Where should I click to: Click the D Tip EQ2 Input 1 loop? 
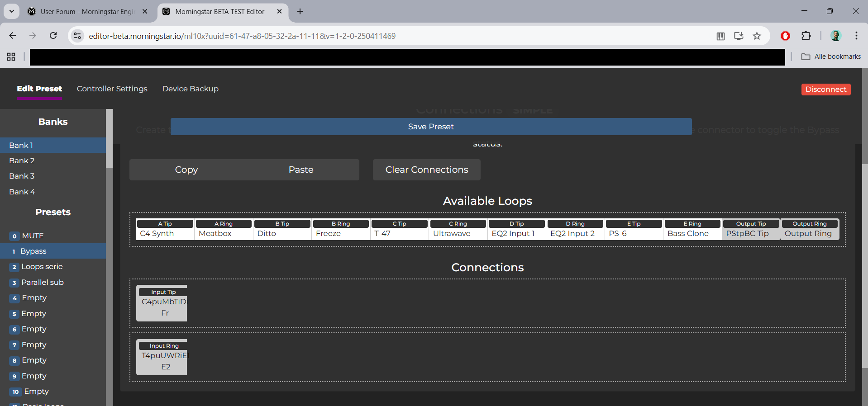[517, 229]
